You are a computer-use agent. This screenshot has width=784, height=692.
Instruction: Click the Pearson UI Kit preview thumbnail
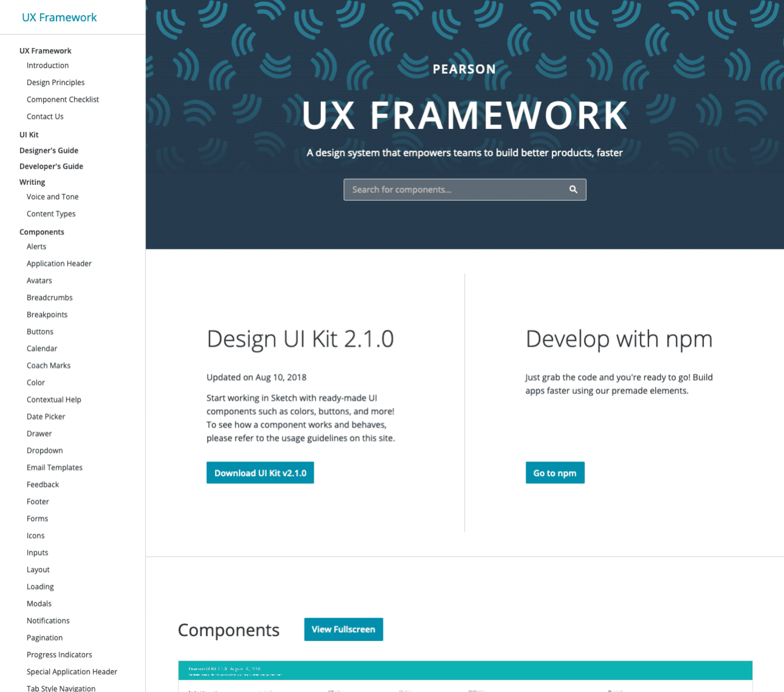coord(465,675)
